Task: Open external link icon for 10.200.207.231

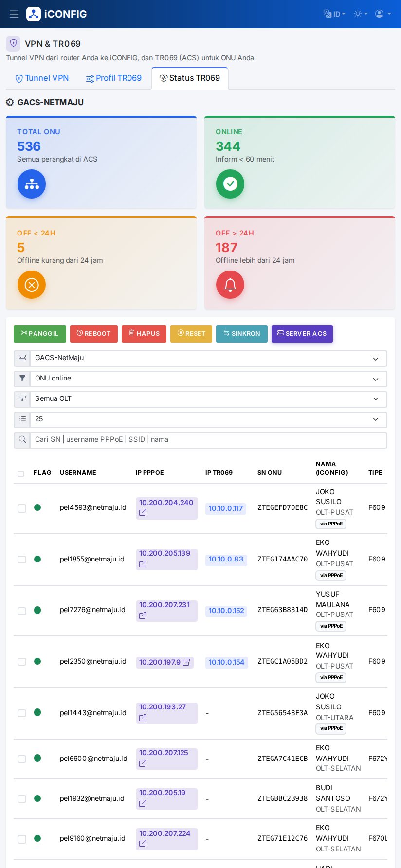Action: point(143,616)
